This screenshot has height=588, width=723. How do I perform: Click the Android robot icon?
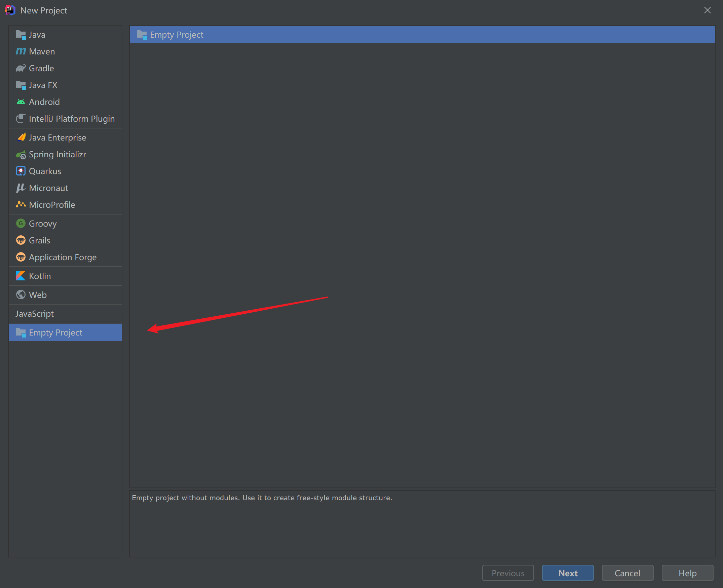coord(21,102)
